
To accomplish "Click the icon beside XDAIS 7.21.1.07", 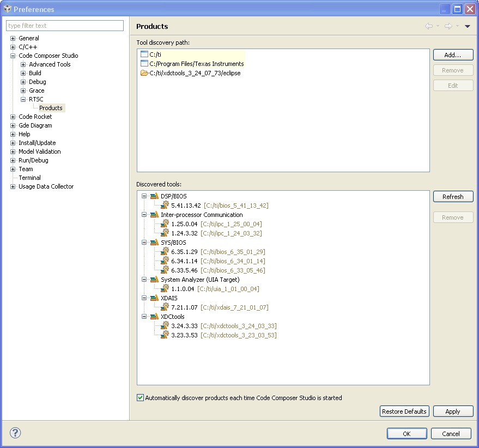I will tap(165, 306).
